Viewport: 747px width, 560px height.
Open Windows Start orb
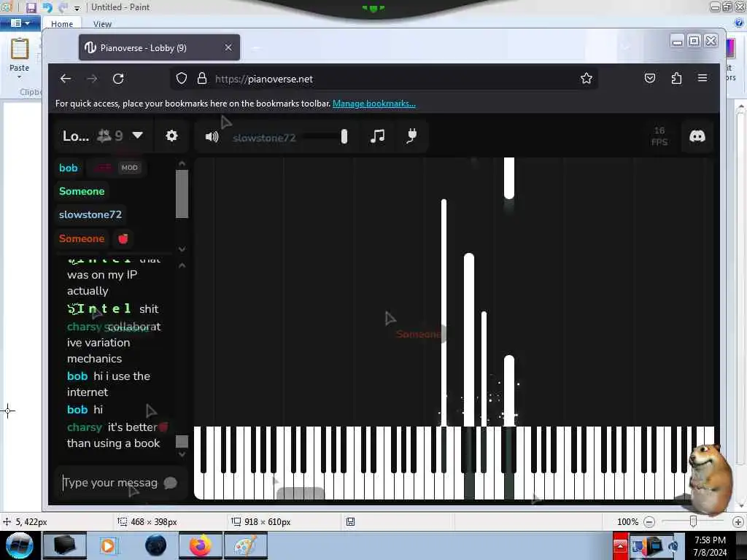coord(19,545)
